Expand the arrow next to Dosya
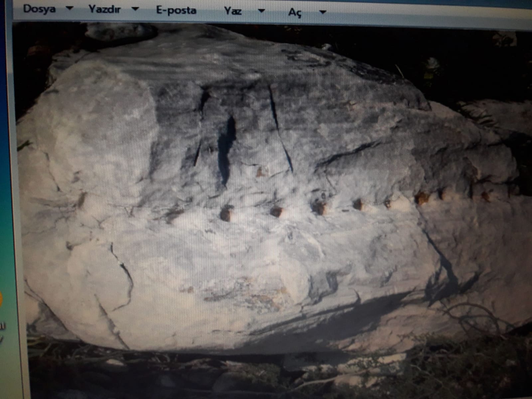532x399 pixels. tap(70, 9)
